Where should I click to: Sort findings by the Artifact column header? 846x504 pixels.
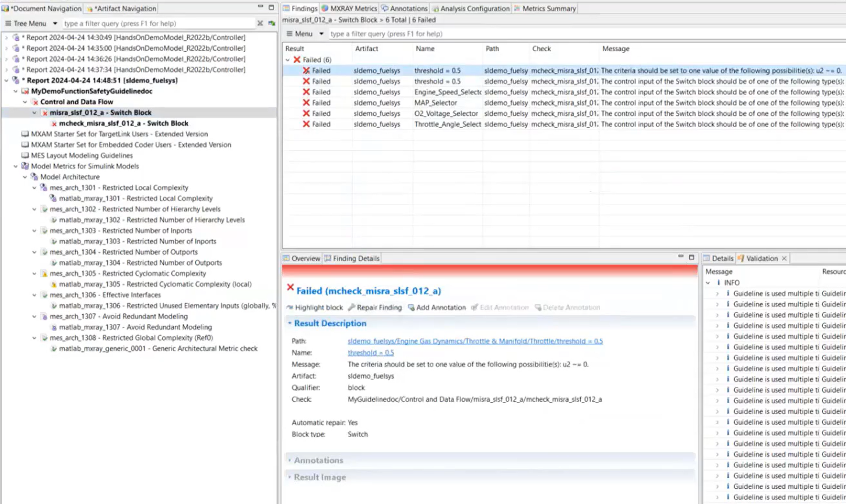click(x=366, y=49)
